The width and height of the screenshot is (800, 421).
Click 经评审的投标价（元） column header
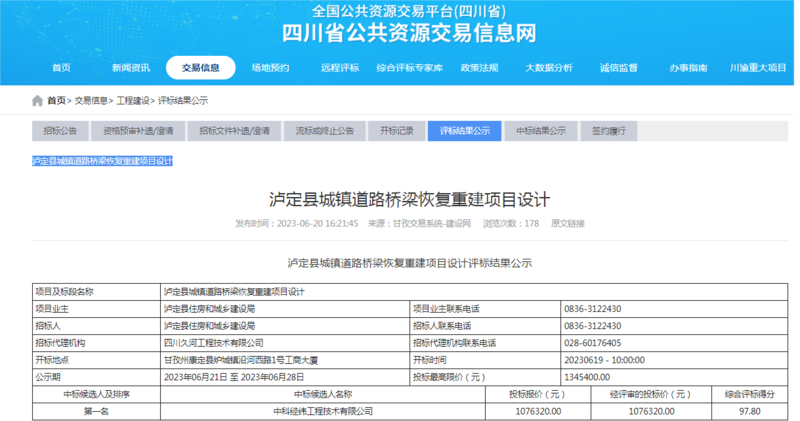click(651, 394)
